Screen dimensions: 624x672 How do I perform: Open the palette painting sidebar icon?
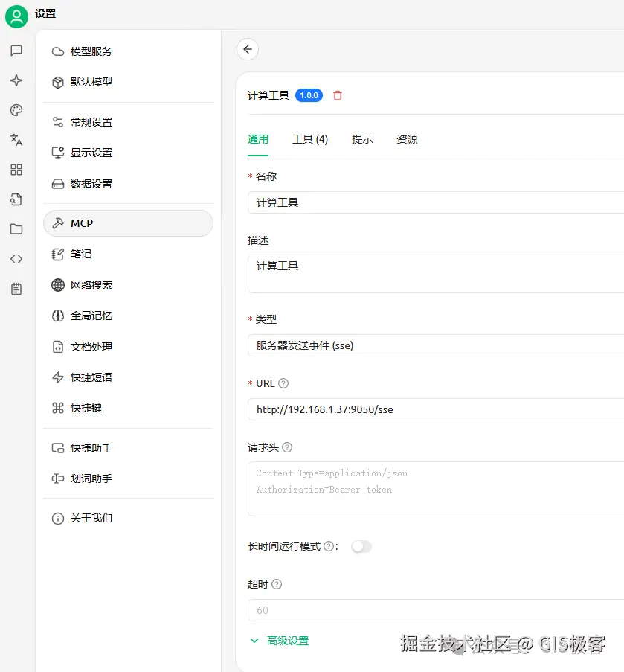click(x=16, y=110)
